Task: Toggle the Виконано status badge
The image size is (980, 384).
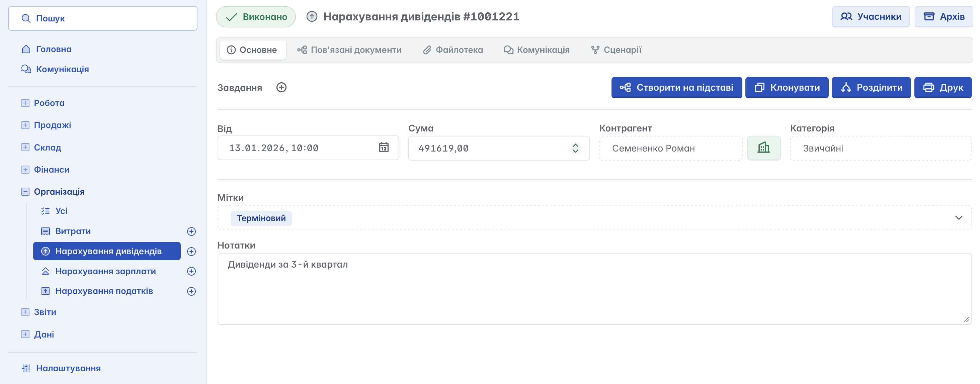Action: [x=256, y=17]
